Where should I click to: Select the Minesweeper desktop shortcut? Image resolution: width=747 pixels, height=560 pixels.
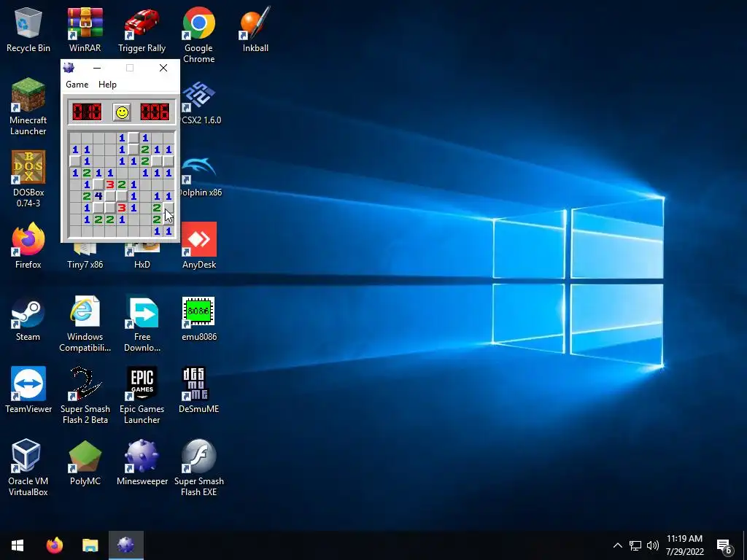tap(142, 462)
